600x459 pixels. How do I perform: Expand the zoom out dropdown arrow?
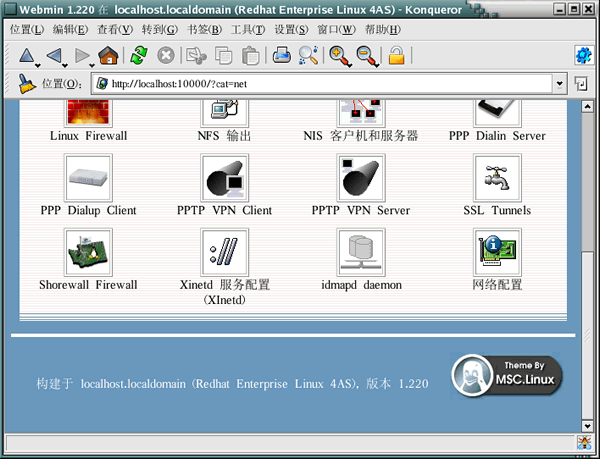pos(377,66)
